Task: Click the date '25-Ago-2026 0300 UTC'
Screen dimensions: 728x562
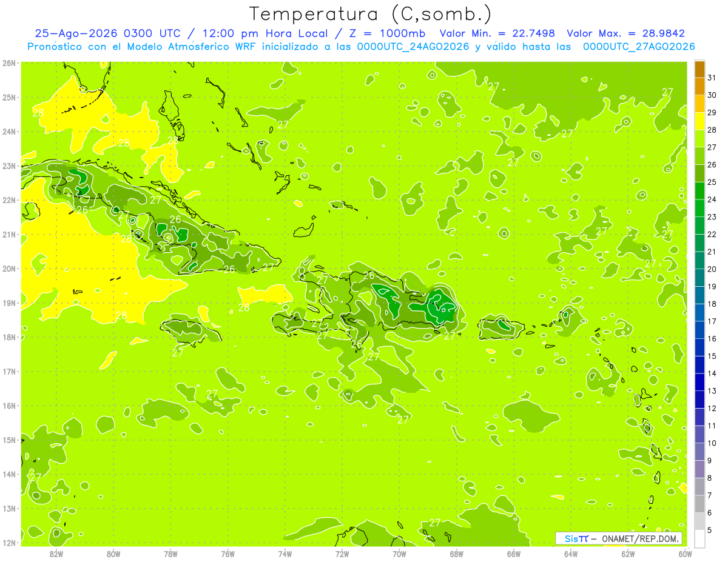Action: click(x=107, y=34)
